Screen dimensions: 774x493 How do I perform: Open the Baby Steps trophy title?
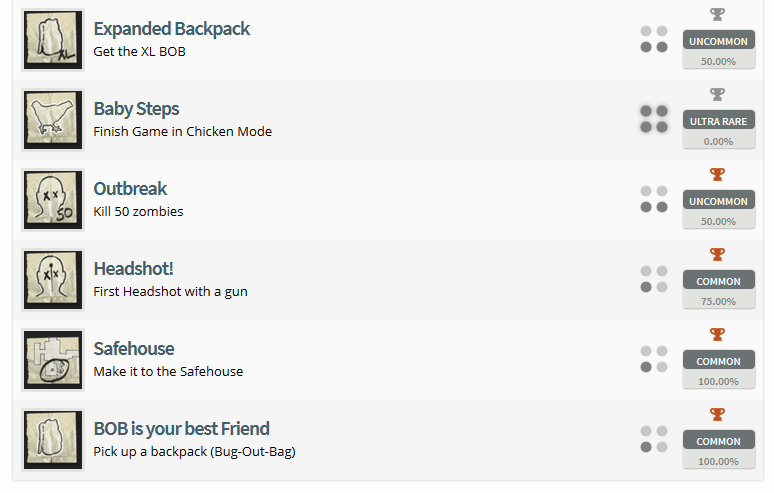(x=136, y=109)
